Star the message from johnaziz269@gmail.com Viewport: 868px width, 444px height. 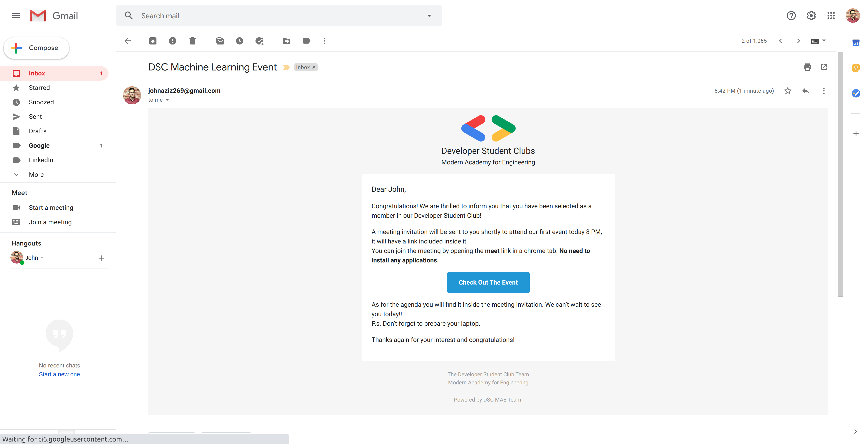[788, 91]
